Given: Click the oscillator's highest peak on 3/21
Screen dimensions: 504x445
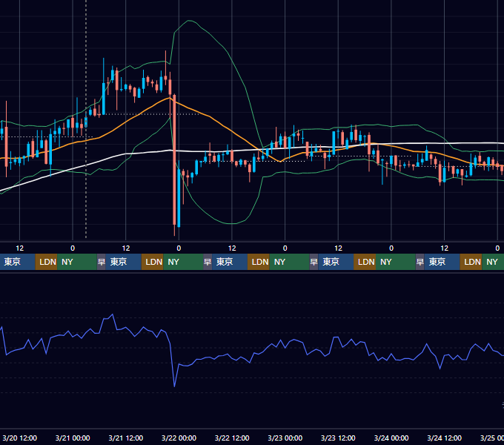Looking at the screenshot, I should (112, 314).
